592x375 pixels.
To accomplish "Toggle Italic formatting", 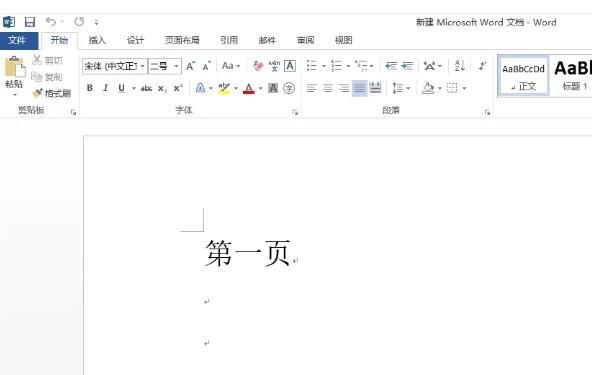I will pos(105,88).
